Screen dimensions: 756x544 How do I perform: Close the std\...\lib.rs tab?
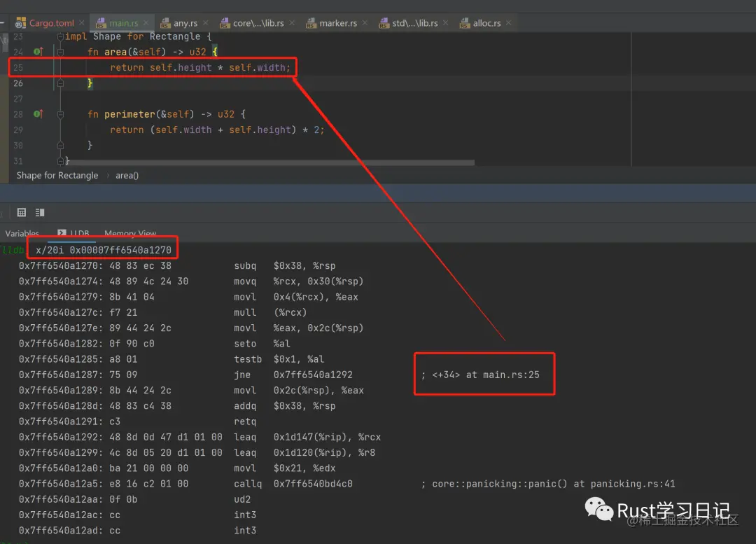coord(446,22)
